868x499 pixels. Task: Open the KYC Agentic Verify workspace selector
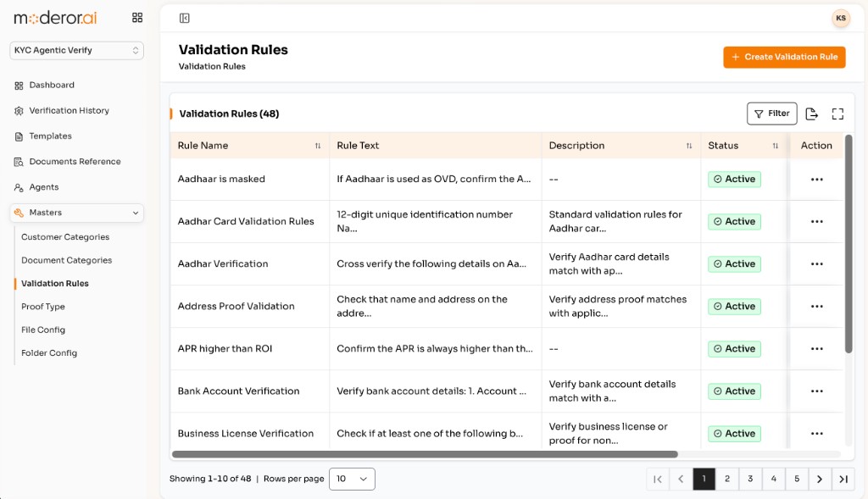[76, 50]
